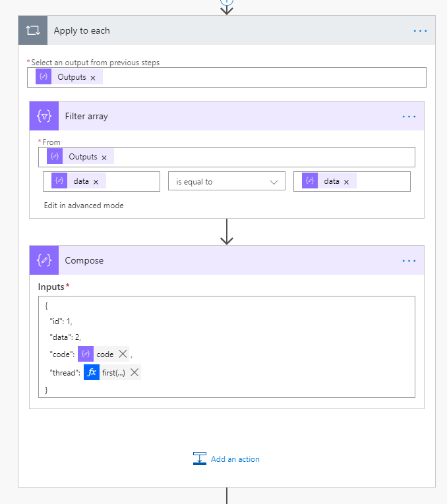
Task: Open the Apply to each ellipsis menu
Action: (420, 31)
